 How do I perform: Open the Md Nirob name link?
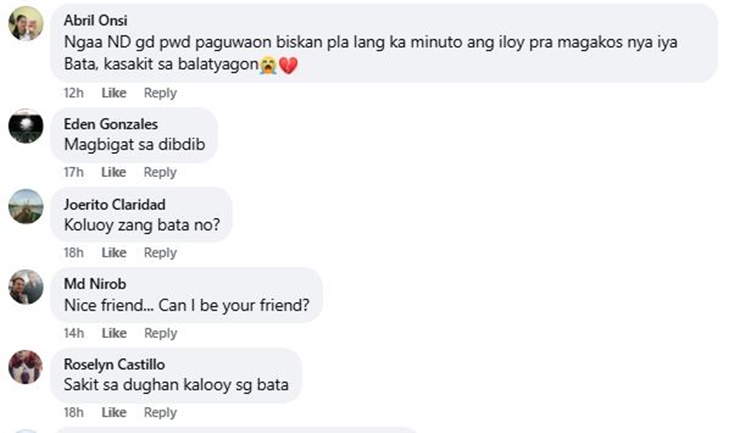tap(95, 284)
